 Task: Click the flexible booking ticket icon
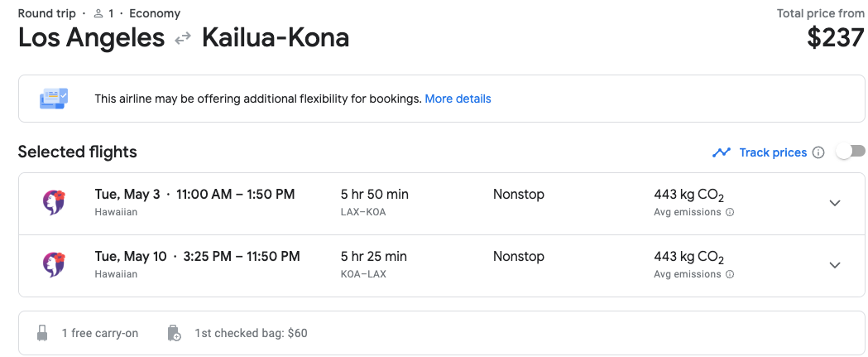tap(54, 99)
